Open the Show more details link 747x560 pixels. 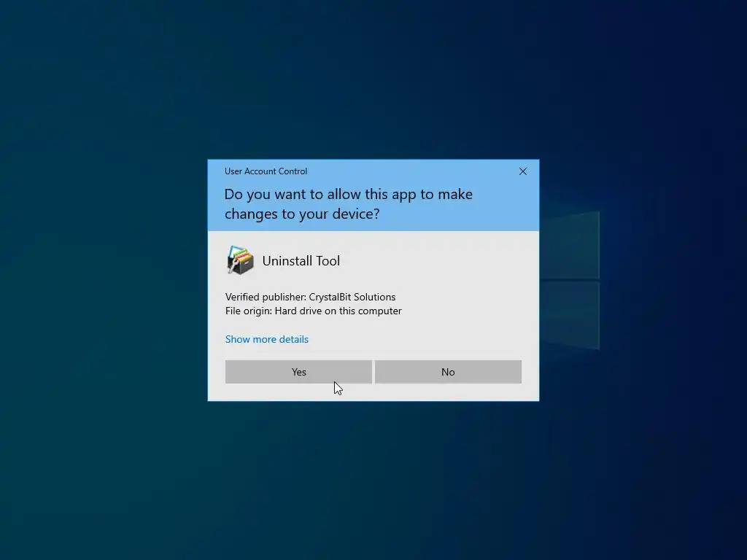(x=267, y=339)
